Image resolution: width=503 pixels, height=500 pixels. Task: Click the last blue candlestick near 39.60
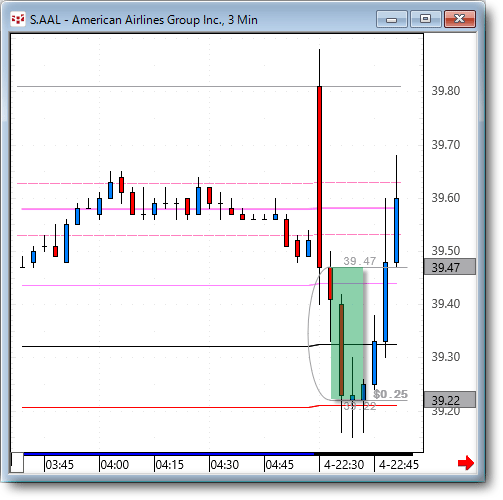coord(396,230)
